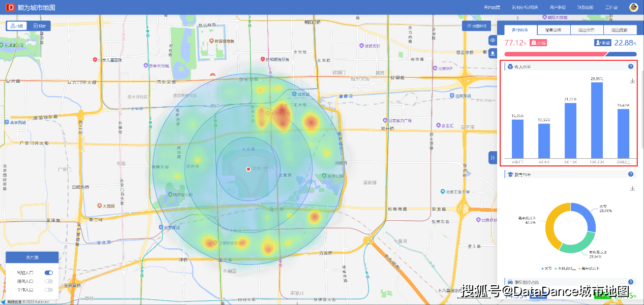Click the 北京西站 station marker
This screenshot has width=644, height=305.
[x=7, y=122]
